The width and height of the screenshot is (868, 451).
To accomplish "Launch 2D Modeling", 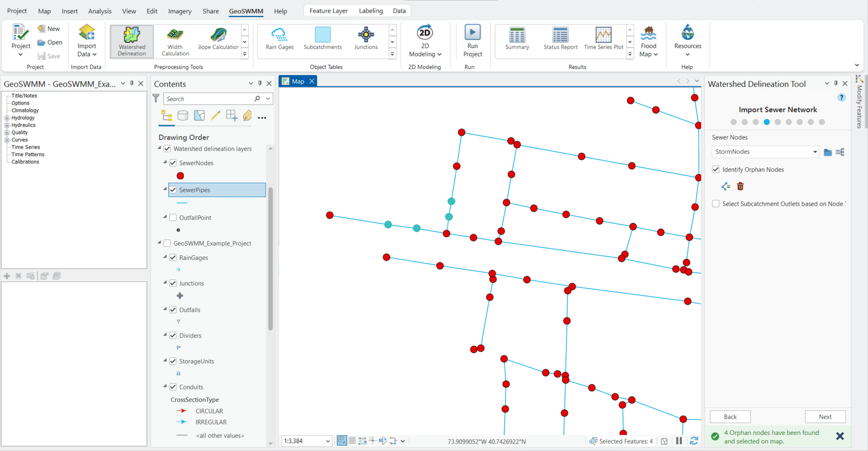I will click(x=425, y=41).
